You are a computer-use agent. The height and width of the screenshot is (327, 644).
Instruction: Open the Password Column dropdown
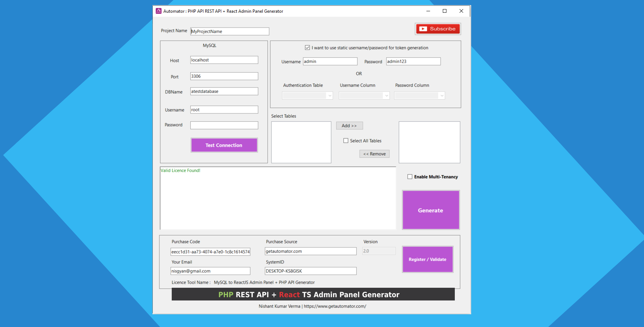[x=420, y=96]
